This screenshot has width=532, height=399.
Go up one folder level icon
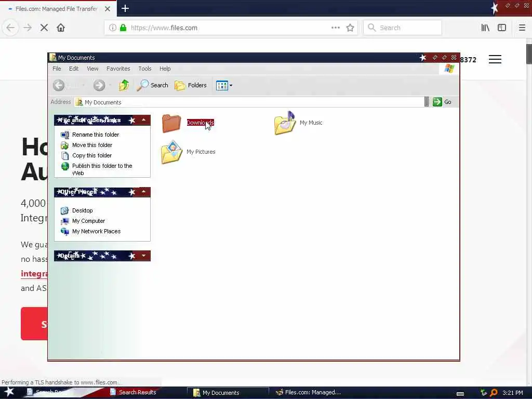tap(124, 85)
